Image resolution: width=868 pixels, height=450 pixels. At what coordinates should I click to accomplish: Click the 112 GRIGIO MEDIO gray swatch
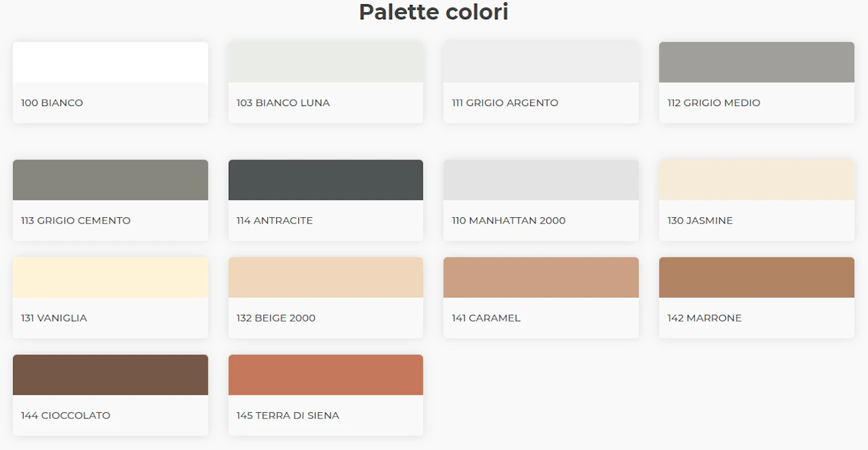[756, 62]
